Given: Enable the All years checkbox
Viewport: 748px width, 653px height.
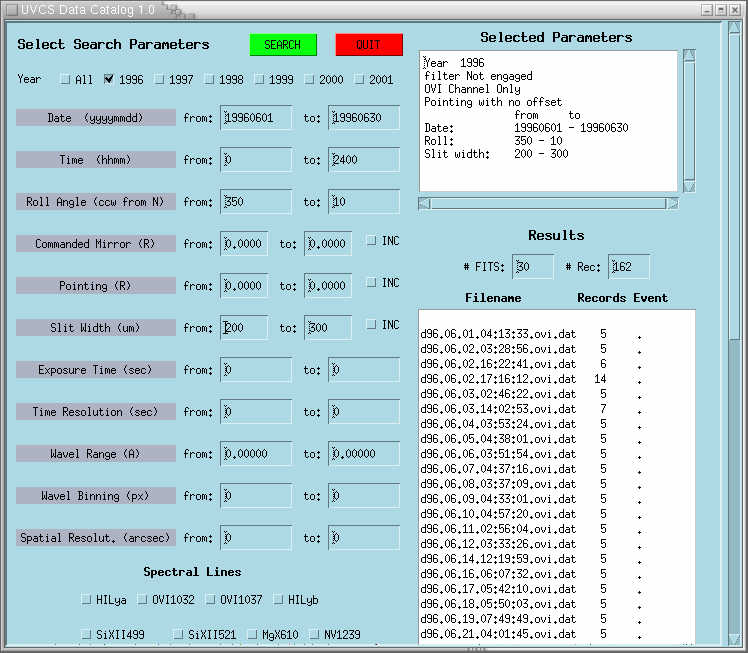Looking at the screenshot, I should click(66, 79).
